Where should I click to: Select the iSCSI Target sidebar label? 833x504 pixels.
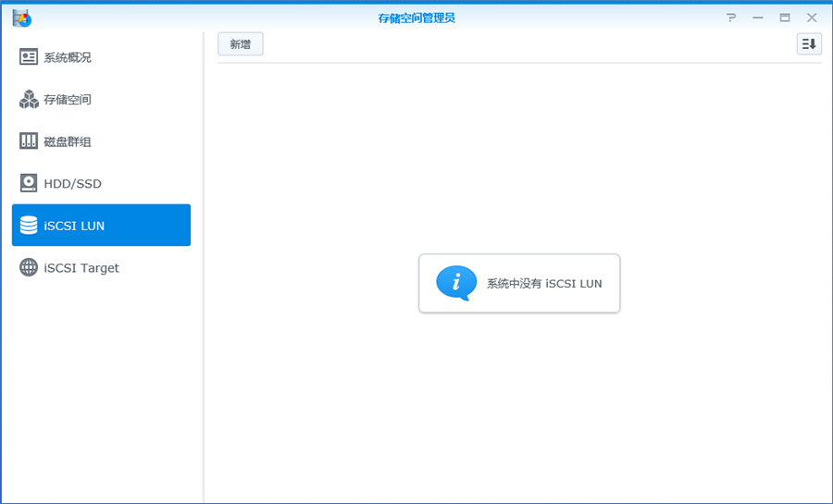[81, 268]
